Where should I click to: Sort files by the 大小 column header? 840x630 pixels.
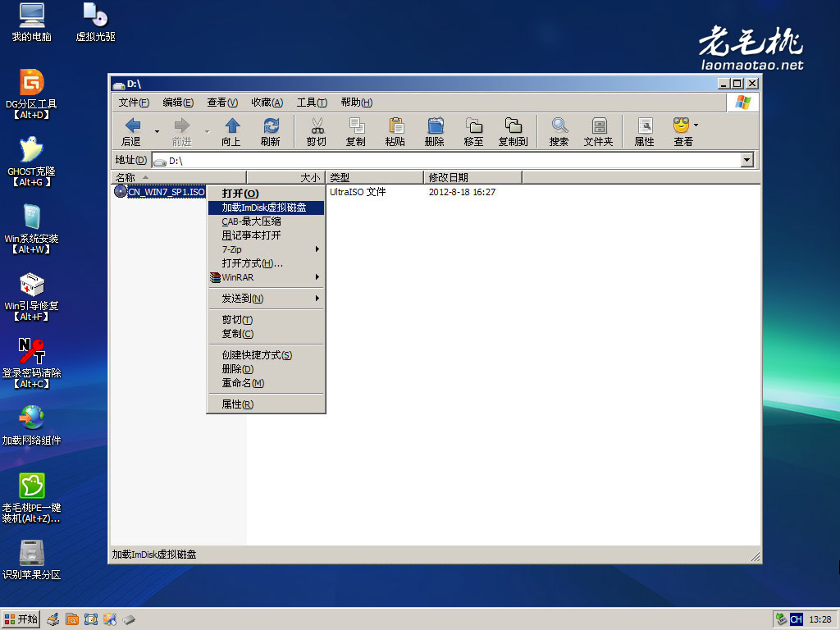tap(285, 177)
